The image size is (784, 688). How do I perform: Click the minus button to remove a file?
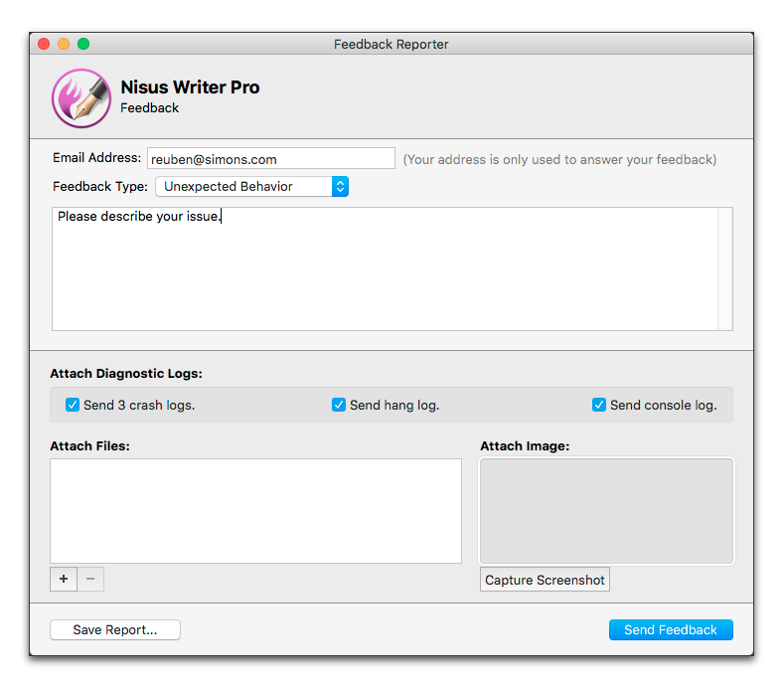(90, 579)
